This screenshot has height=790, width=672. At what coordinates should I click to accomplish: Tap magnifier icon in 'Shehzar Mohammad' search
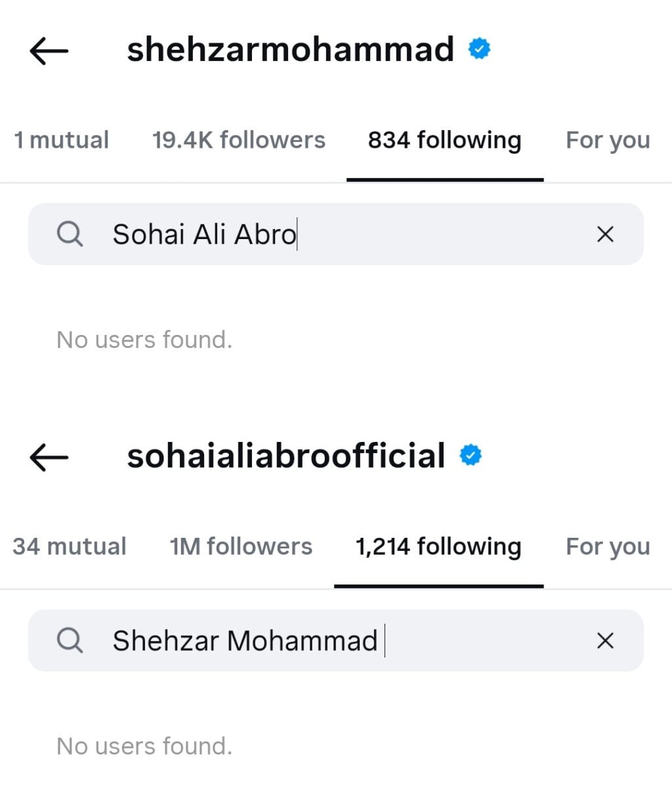coord(70,640)
